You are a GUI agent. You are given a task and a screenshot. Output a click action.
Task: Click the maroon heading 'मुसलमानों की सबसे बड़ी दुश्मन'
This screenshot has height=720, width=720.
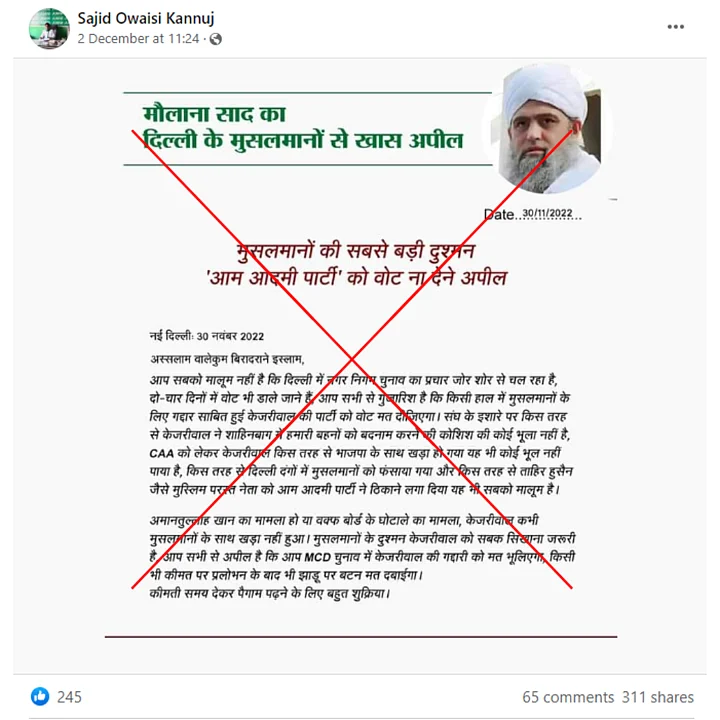coord(356,251)
